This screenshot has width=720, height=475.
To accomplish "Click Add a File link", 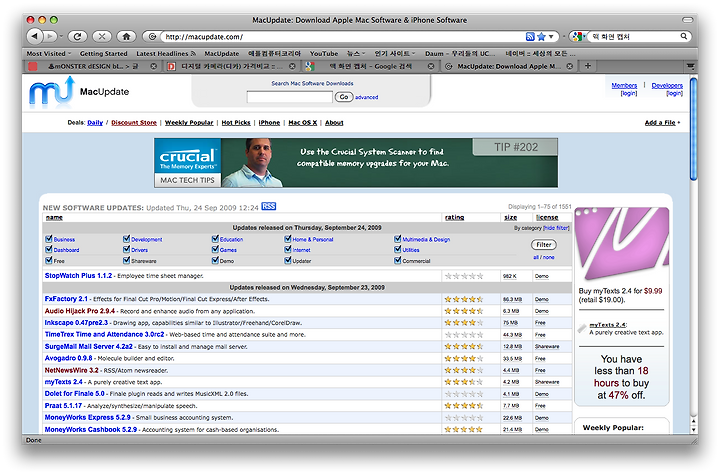I will (x=660, y=123).
